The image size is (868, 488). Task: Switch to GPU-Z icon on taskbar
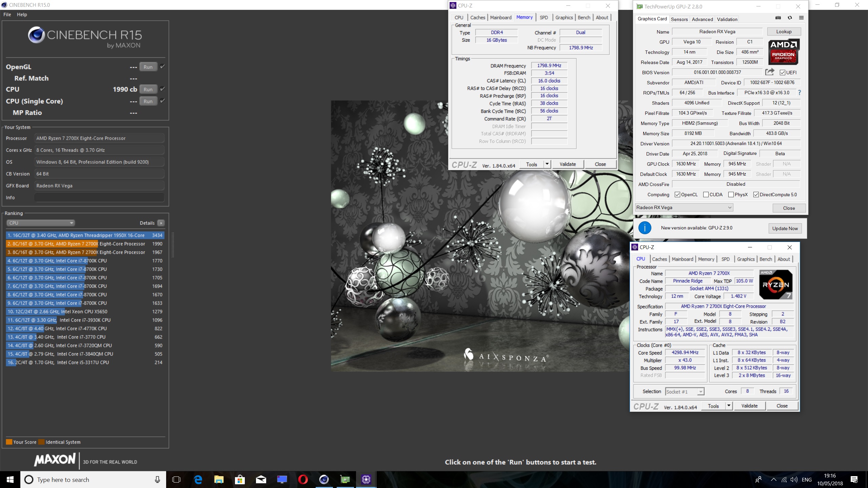(345, 480)
